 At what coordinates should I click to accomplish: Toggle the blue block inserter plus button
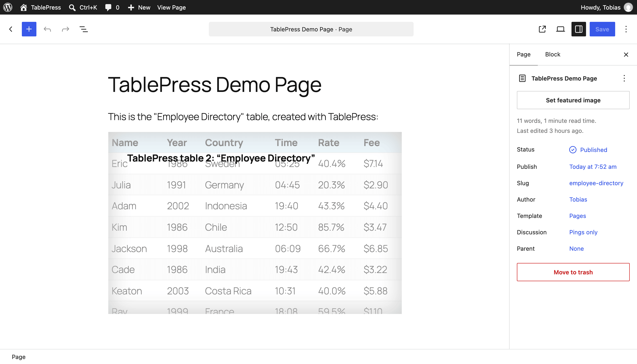[x=29, y=29]
